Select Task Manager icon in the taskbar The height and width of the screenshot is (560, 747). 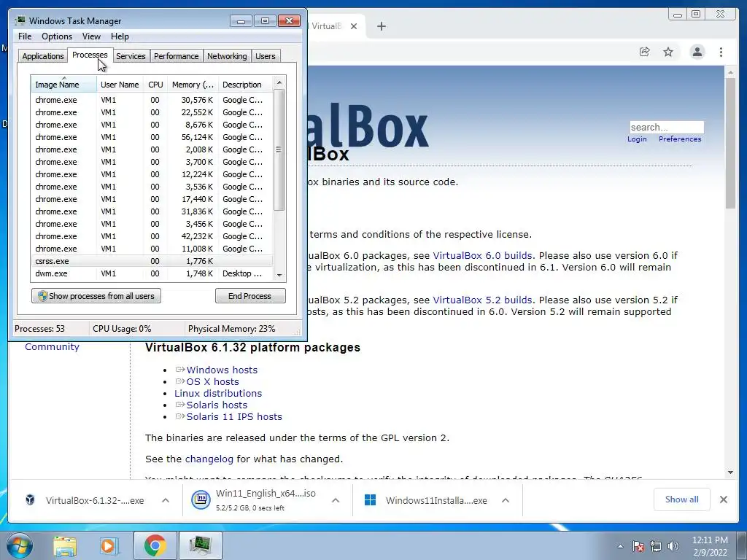(x=200, y=545)
